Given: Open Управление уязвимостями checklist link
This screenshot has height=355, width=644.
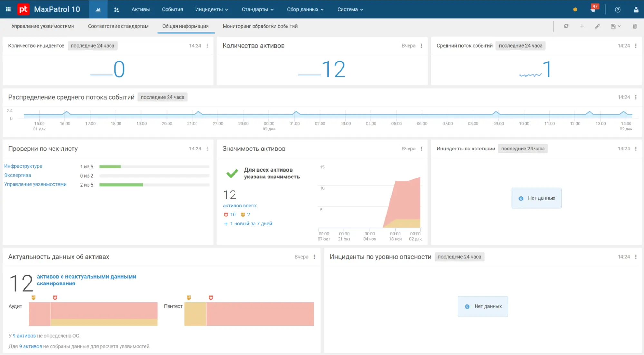Looking at the screenshot, I should pos(35,184).
